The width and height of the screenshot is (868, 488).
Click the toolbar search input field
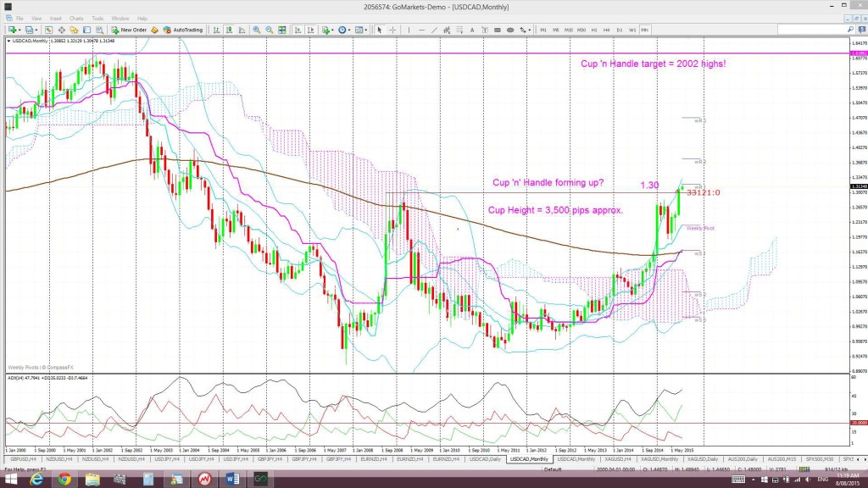[811, 30]
